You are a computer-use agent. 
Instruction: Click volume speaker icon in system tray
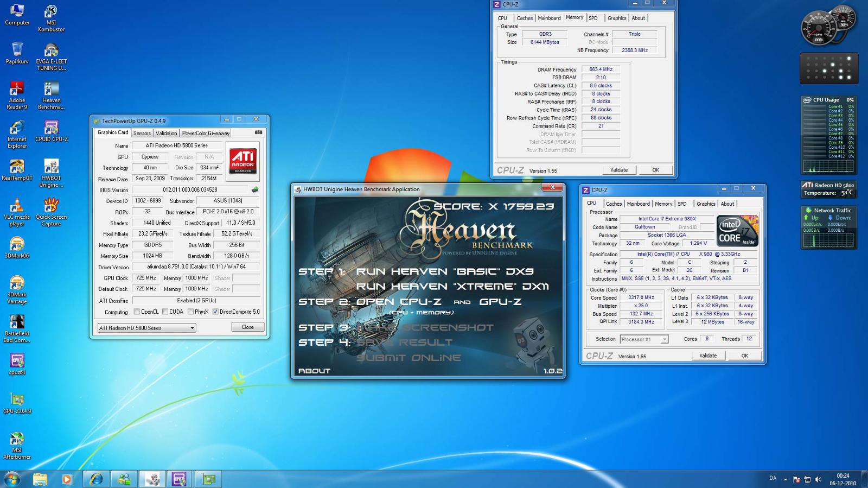(x=818, y=479)
